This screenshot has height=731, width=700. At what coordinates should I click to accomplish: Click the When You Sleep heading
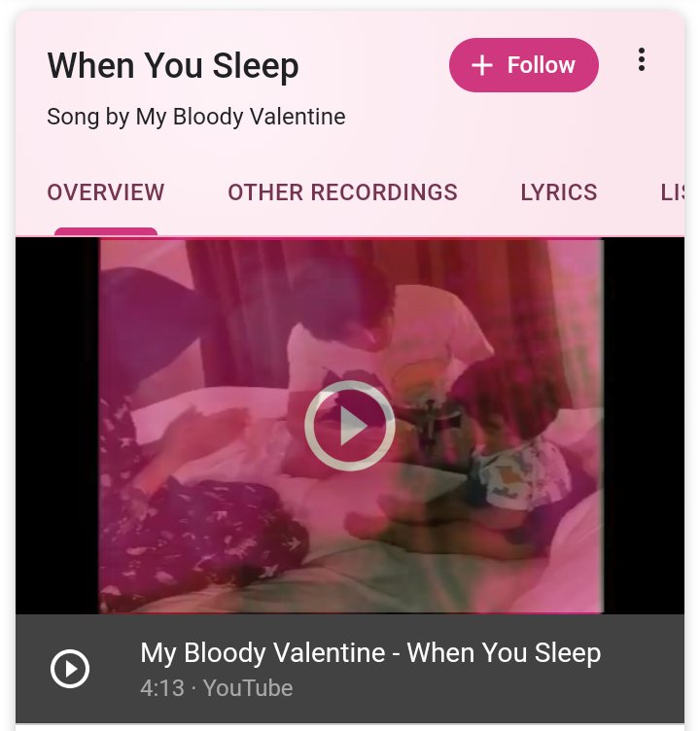tap(173, 66)
